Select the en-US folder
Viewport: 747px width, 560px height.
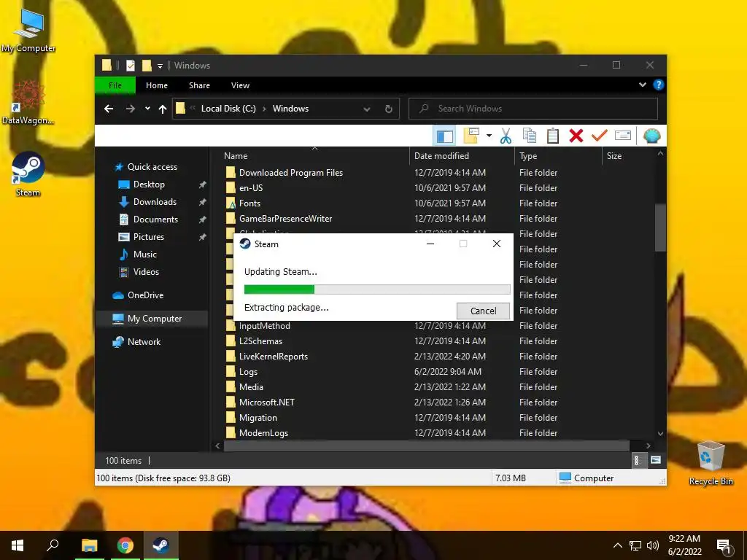(251, 188)
